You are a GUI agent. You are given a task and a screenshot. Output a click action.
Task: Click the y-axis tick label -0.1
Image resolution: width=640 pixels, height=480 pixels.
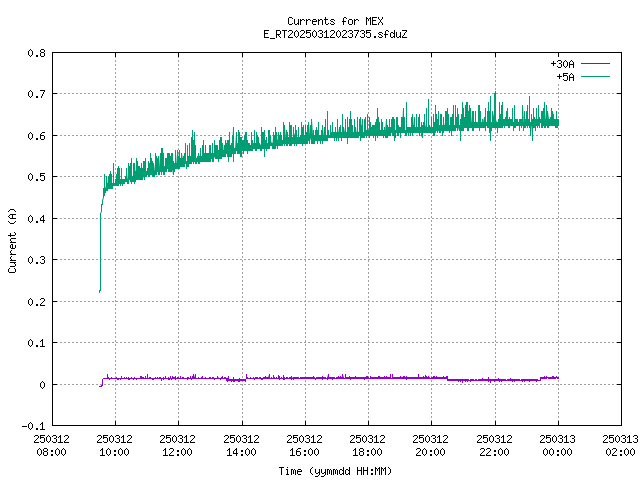(33, 426)
